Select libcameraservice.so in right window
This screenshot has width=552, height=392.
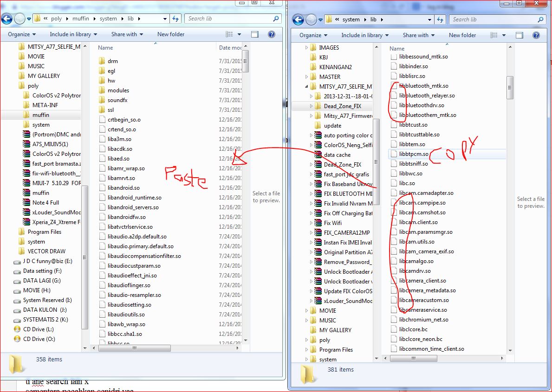pyautogui.click(x=419, y=310)
